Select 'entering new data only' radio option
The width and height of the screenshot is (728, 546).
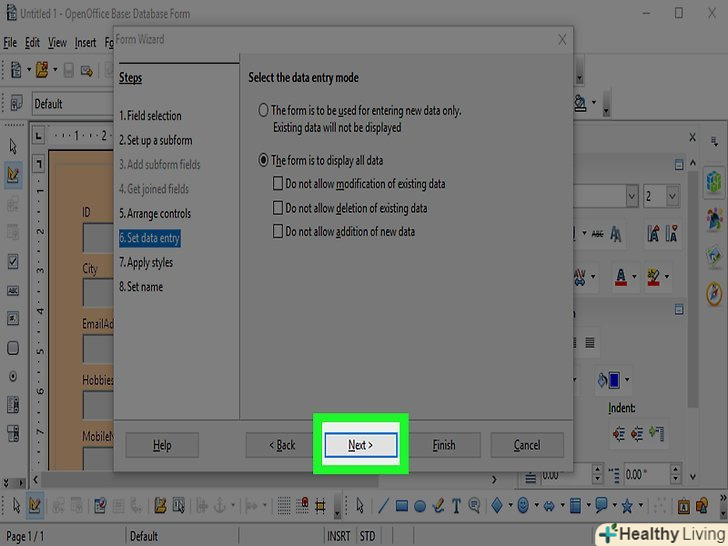[x=264, y=111]
